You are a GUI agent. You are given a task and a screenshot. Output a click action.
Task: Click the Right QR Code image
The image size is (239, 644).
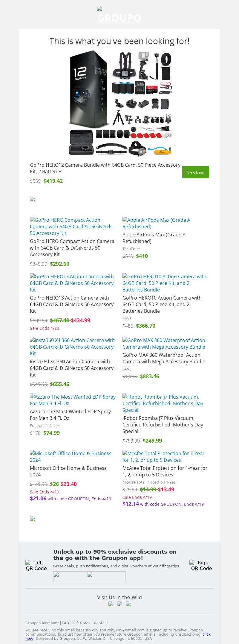point(201,565)
